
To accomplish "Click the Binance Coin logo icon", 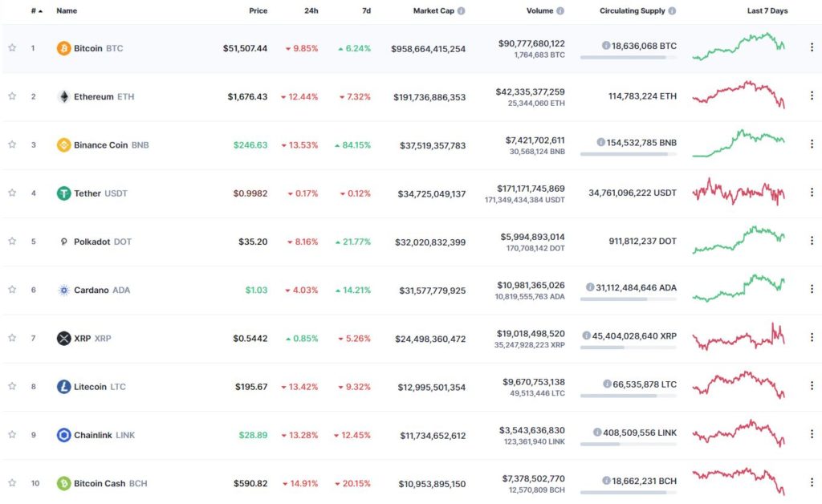I will [x=63, y=144].
